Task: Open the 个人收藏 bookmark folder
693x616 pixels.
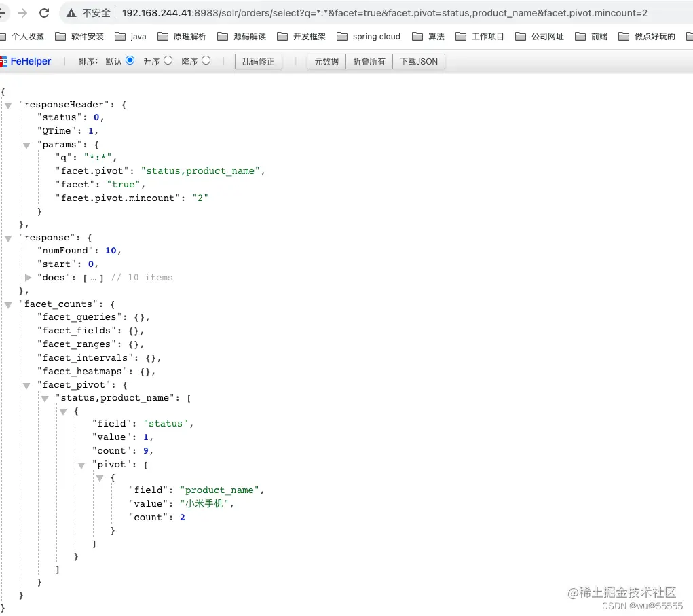Action: (x=22, y=36)
